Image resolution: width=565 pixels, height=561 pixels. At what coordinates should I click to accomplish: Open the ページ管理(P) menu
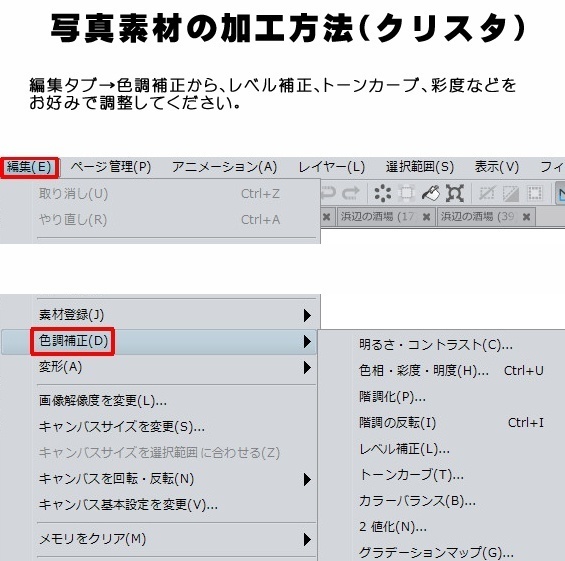(111, 167)
